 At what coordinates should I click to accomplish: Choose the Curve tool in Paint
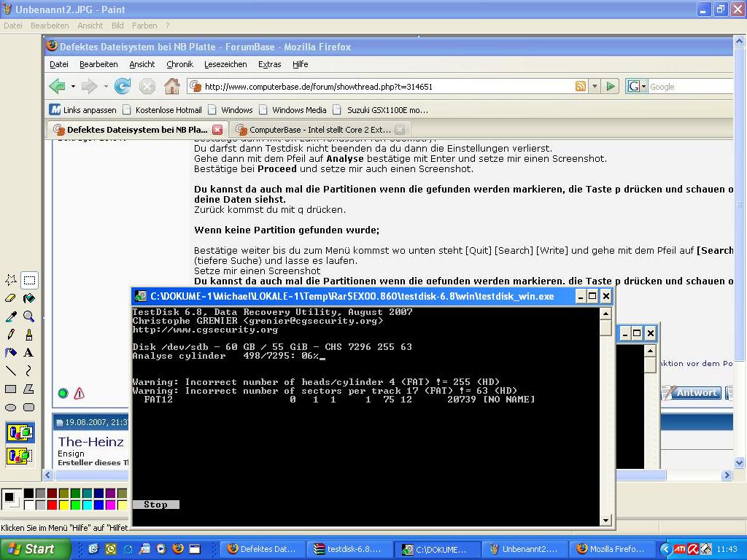click(29, 370)
